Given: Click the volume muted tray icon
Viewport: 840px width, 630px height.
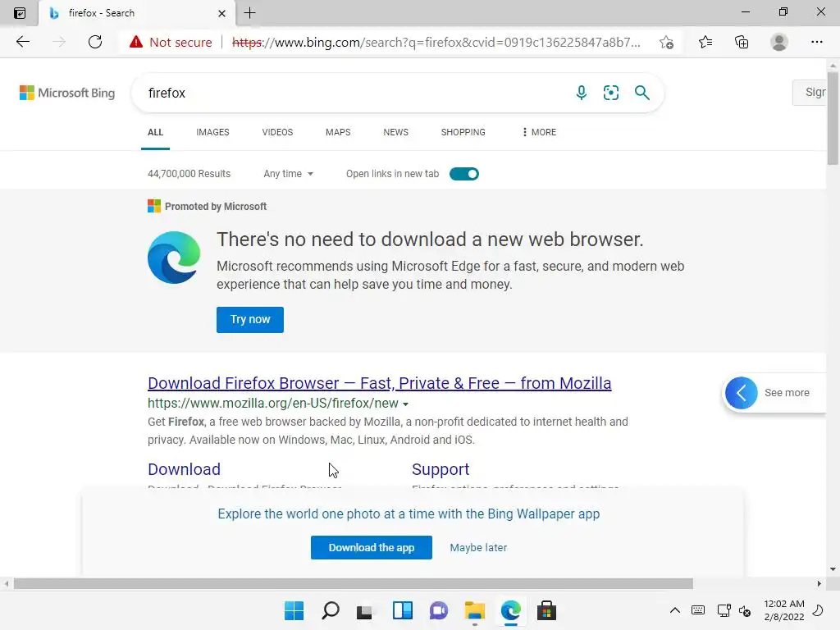Looking at the screenshot, I should [745, 610].
